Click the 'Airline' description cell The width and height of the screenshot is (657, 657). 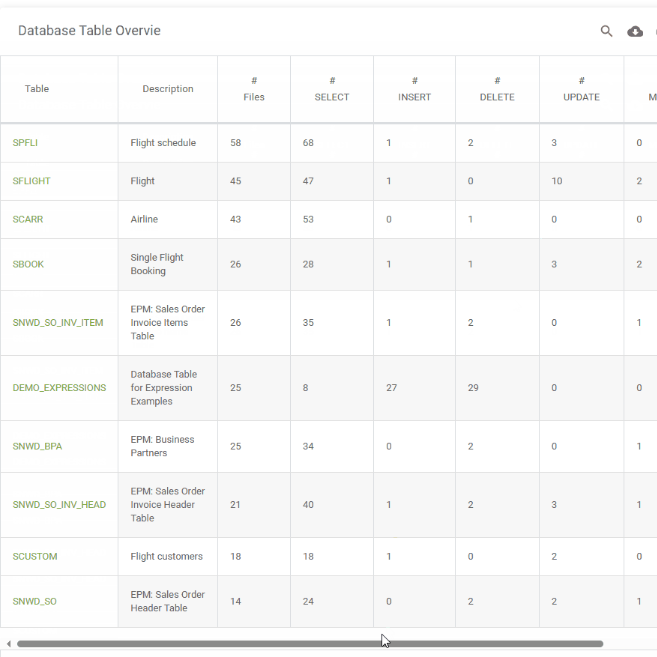[x=168, y=220]
